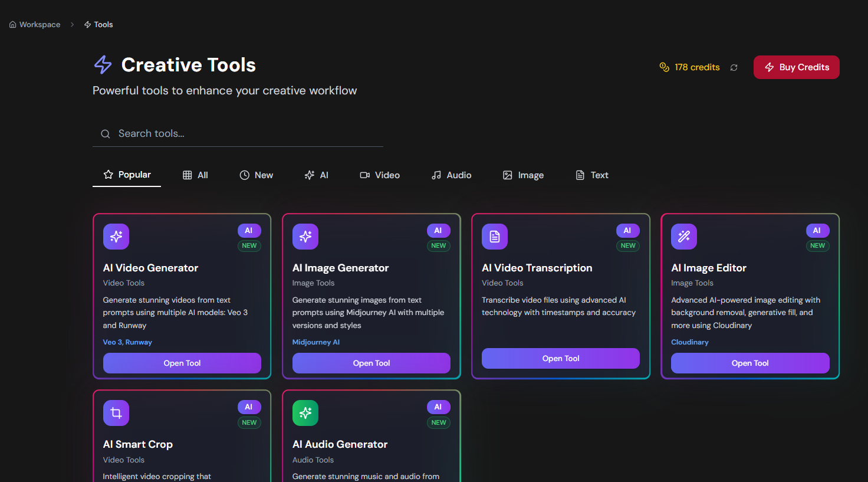The width and height of the screenshot is (868, 482).
Task: Click the AI Video Generator title
Action: [150, 268]
